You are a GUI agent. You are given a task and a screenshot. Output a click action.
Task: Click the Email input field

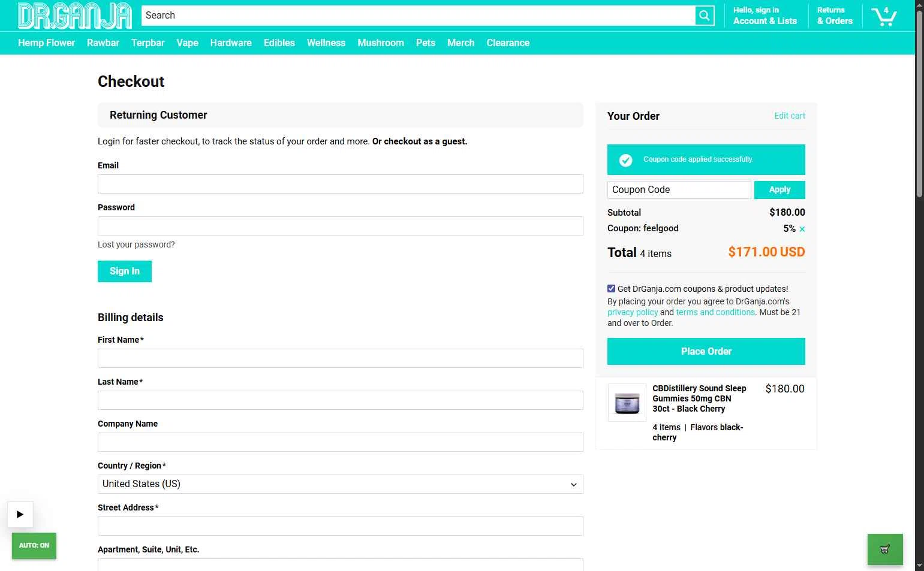[341, 184]
